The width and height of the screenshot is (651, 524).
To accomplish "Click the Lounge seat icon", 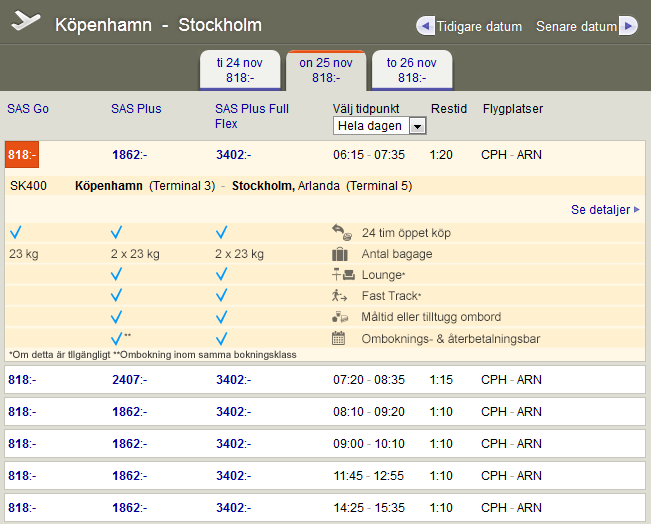I will (342, 275).
